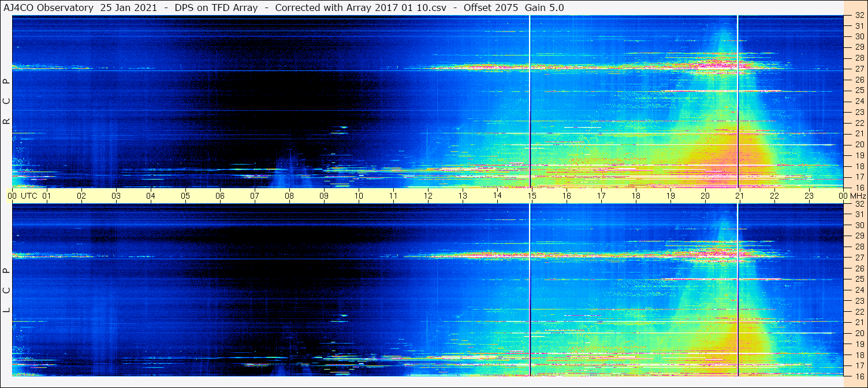Click the 09 hour tick on the time axis
This screenshot has width=868, height=388.
324,196
